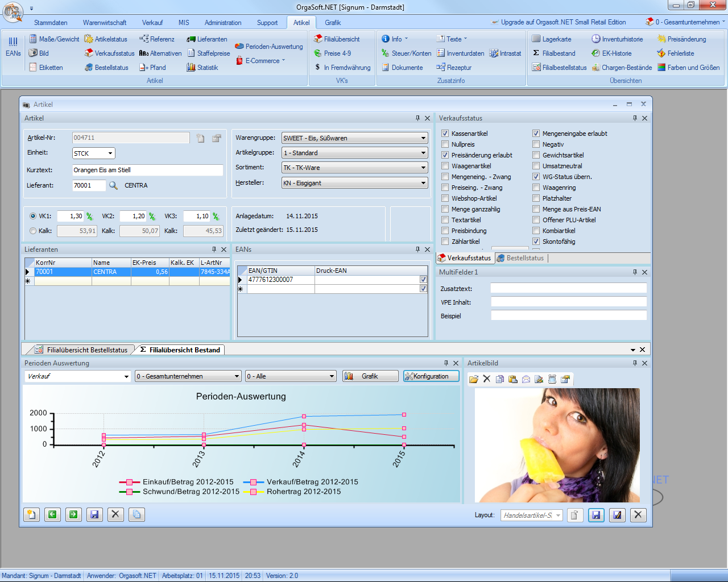Image resolution: width=728 pixels, height=582 pixels.
Task: Click the Lagerkarte icon in Übersichten
Action: click(536, 39)
